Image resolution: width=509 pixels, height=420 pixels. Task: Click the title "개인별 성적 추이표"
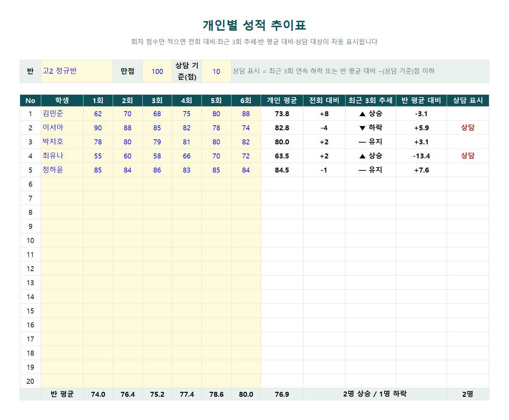(x=254, y=25)
